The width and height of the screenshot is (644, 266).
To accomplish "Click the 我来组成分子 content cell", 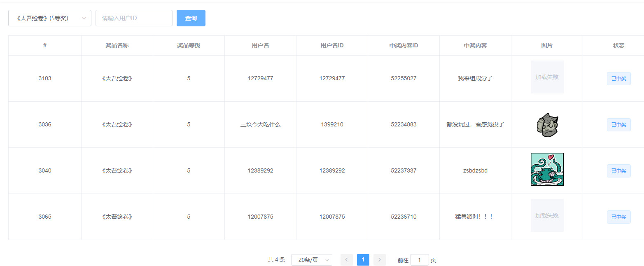I will pos(475,78).
